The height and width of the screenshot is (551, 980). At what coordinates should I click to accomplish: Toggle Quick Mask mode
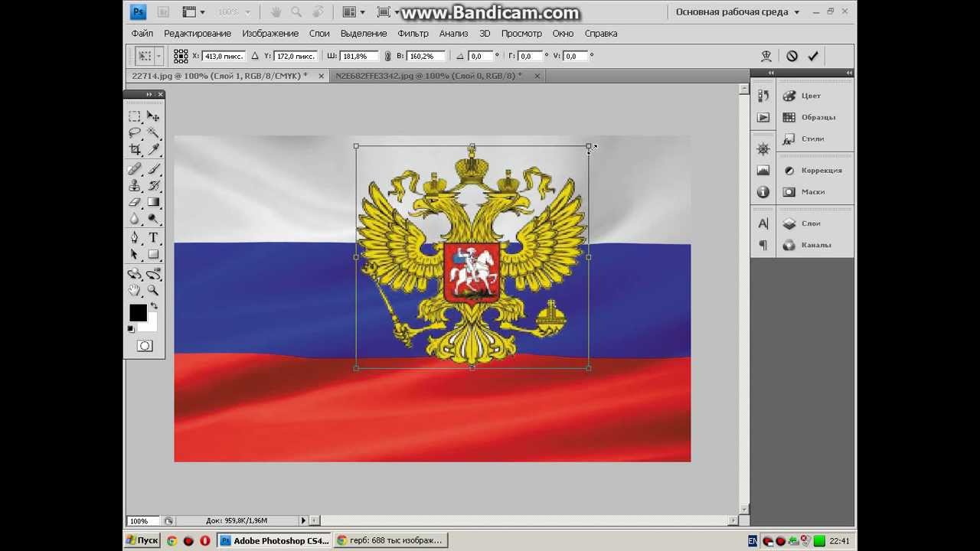click(144, 346)
